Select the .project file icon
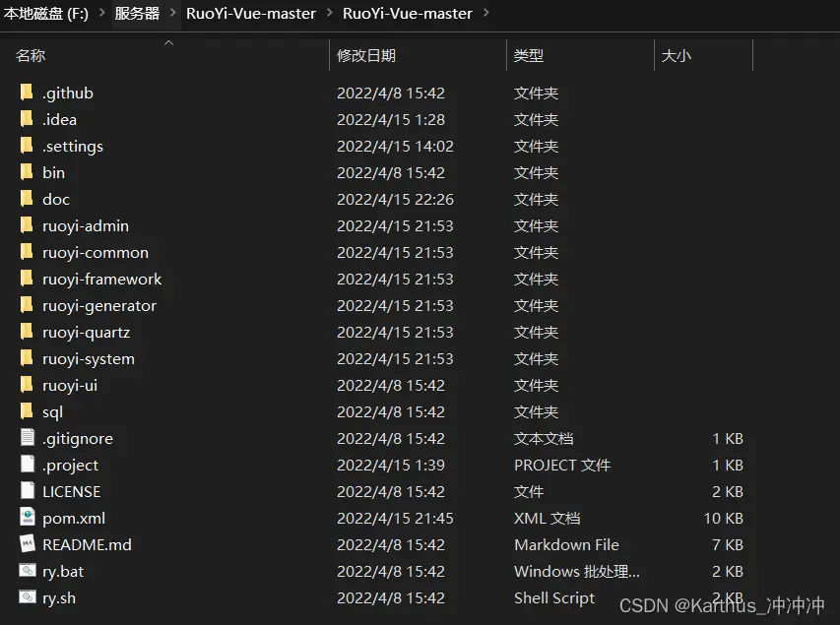The height and width of the screenshot is (625, 840). [27, 465]
